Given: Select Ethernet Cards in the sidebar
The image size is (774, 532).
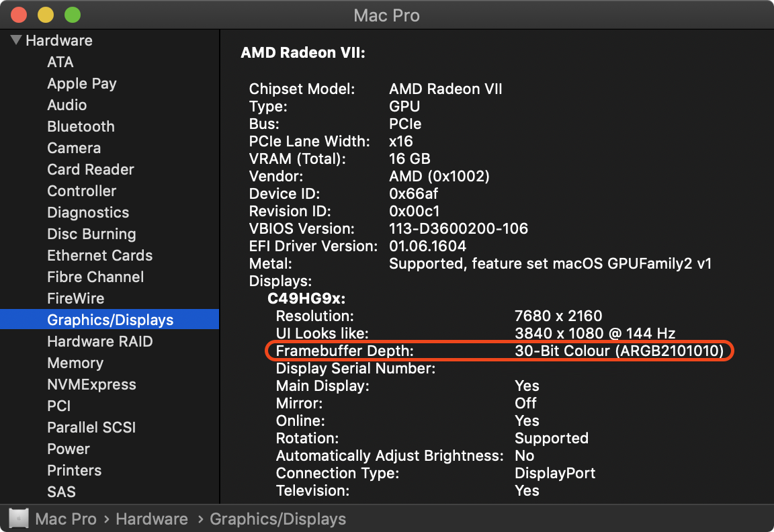Looking at the screenshot, I should tap(100, 255).
